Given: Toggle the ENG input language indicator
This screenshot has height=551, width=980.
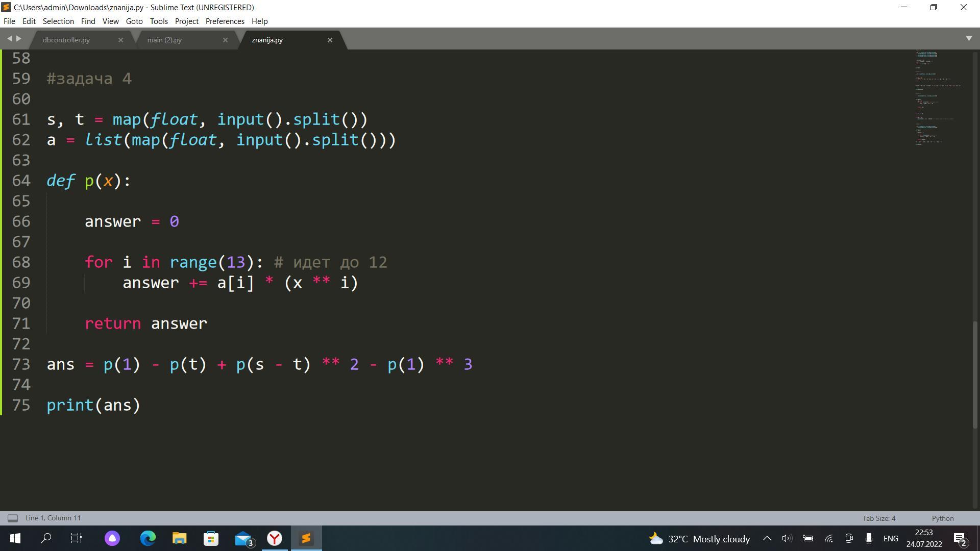Looking at the screenshot, I should click(891, 539).
